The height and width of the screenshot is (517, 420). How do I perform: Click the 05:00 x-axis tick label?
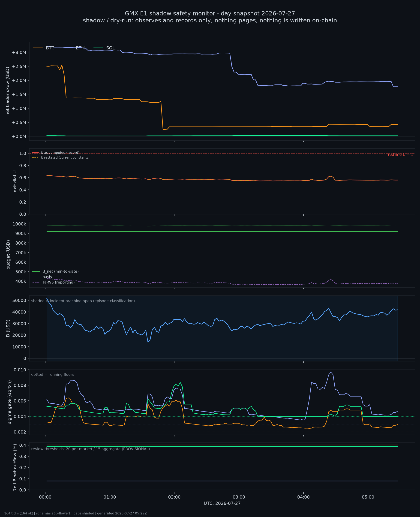pyautogui.click(x=368, y=497)
